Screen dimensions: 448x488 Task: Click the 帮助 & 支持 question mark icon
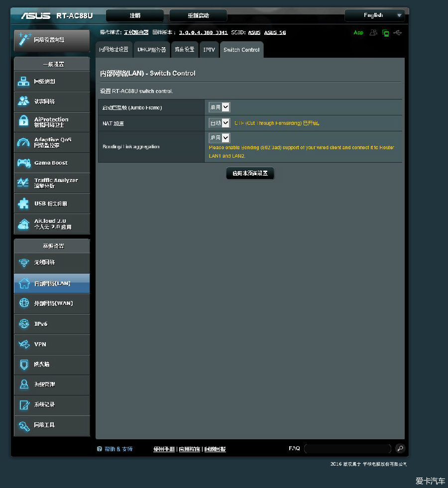click(x=100, y=449)
